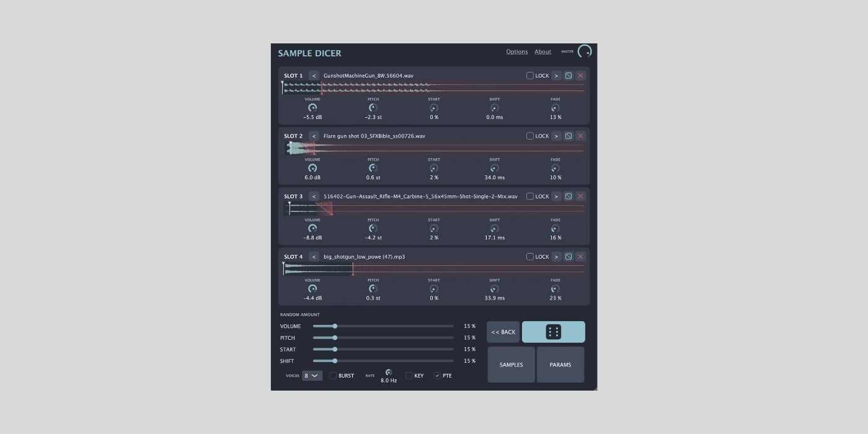Adjust the random amount VOLUME slider
Image resolution: width=868 pixels, height=434 pixels.
tap(383, 326)
